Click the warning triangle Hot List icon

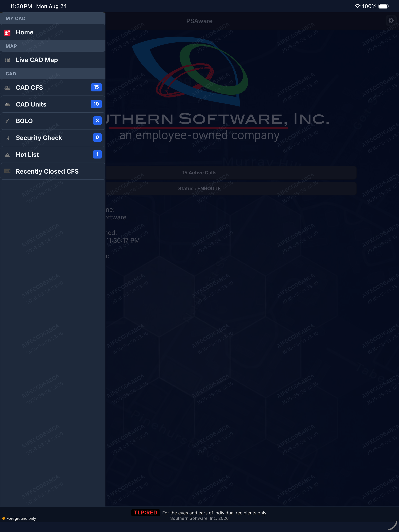pyautogui.click(x=8, y=155)
